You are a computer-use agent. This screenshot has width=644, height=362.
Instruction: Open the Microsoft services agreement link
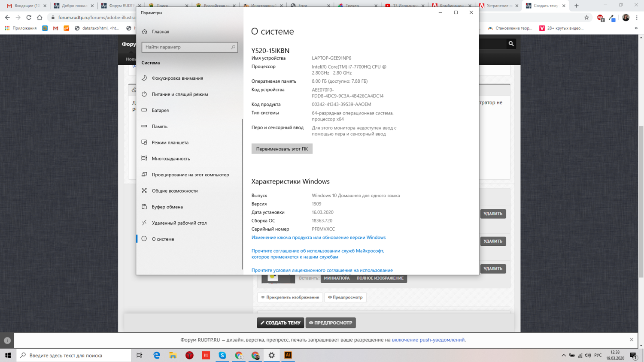318,254
